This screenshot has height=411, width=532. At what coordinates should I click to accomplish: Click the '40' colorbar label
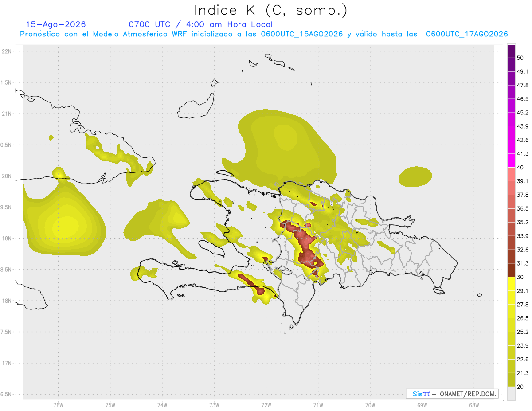pyautogui.click(x=520, y=168)
